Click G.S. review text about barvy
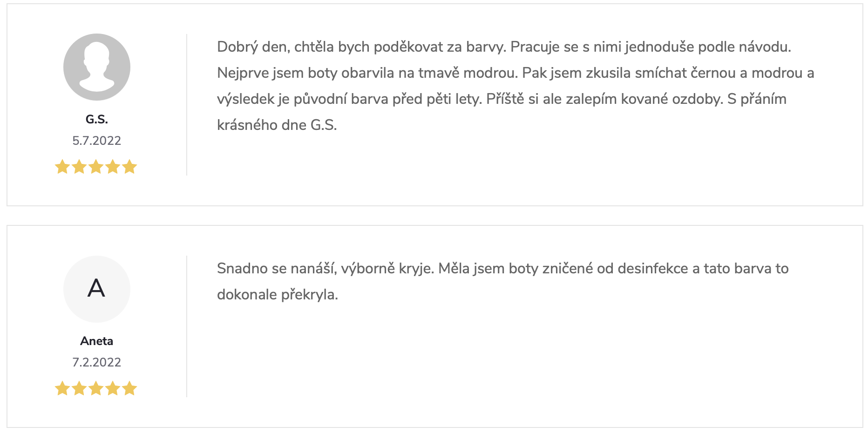This screenshot has height=434, width=868. click(515, 86)
